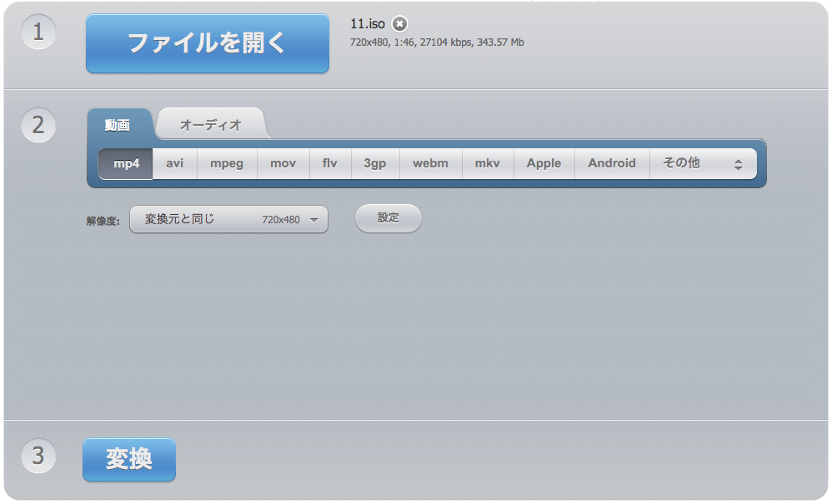Switch to the 動画 video tab
The height and width of the screenshot is (504, 832).
point(118,125)
